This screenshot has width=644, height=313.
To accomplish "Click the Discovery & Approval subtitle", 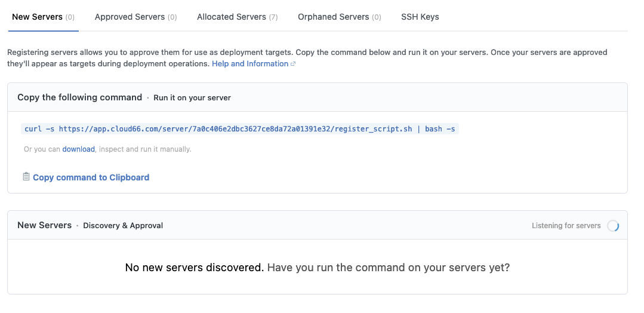I will [123, 226].
